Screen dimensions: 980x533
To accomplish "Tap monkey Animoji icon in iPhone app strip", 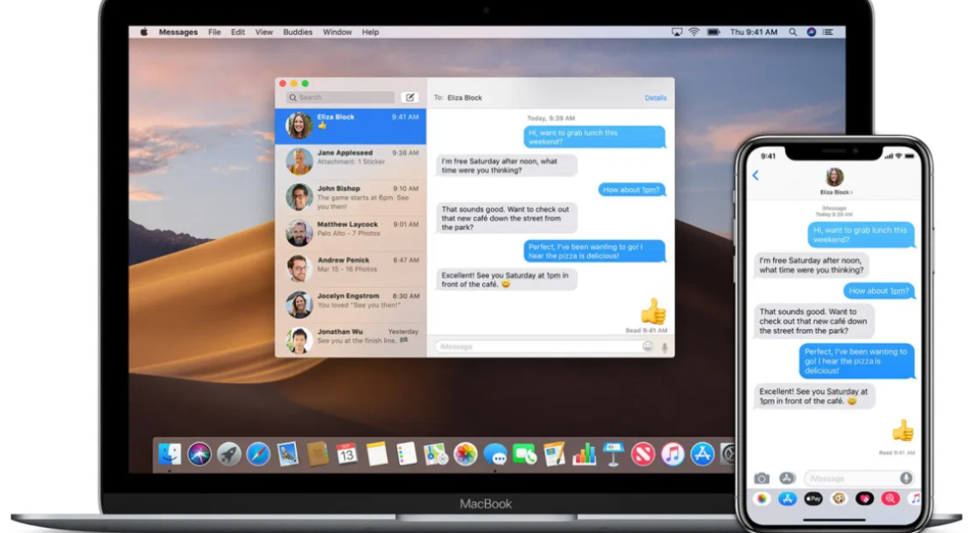I will pyautogui.click(x=839, y=499).
